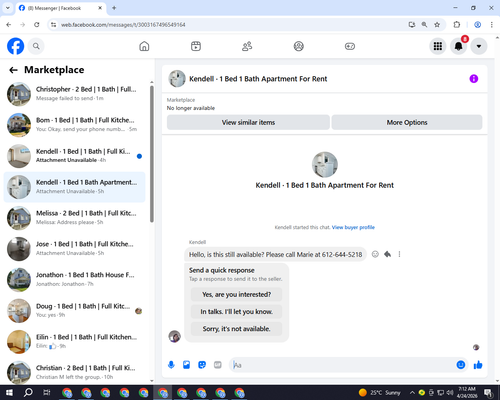
Task: Click the Facebook search magnifier icon
Action: (x=36, y=46)
